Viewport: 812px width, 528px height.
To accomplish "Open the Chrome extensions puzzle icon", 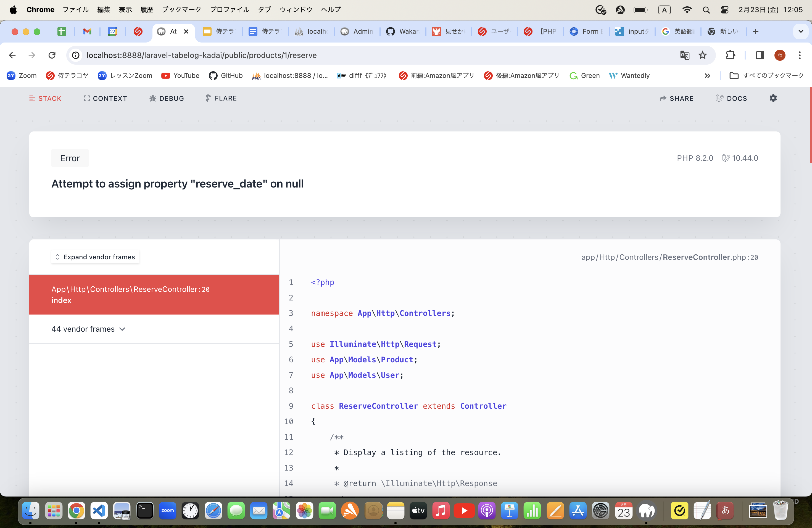I will [x=731, y=55].
